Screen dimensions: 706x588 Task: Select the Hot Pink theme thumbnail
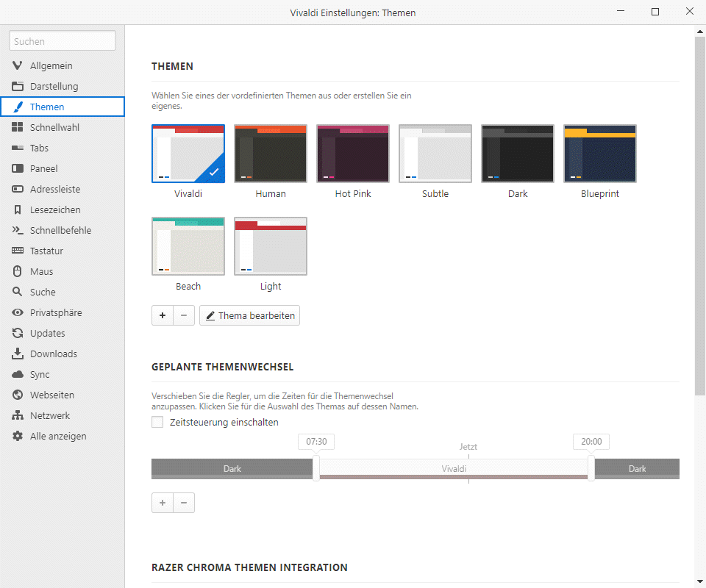click(x=353, y=154)
